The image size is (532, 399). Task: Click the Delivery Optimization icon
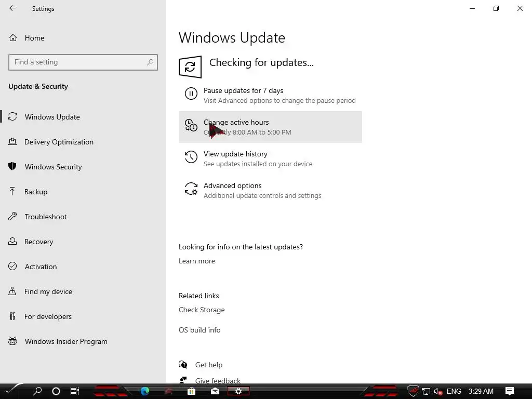(12, 141)
